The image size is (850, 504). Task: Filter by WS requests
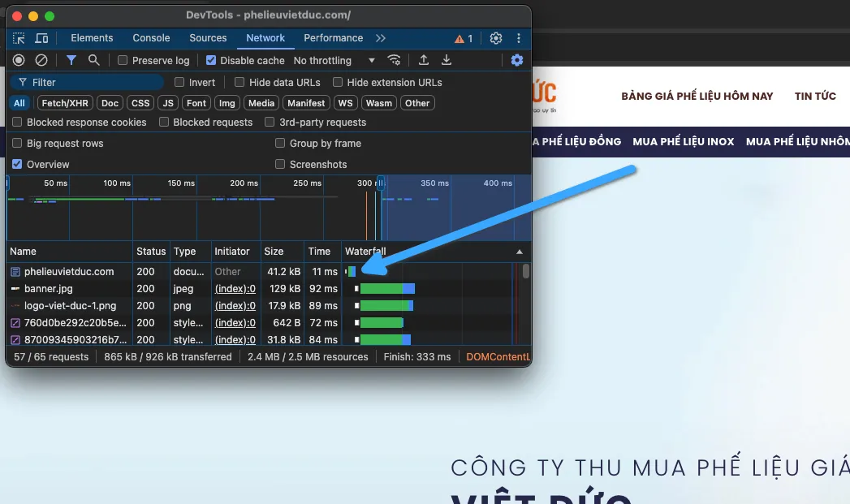pyautogui.click(x=345, y=103)
